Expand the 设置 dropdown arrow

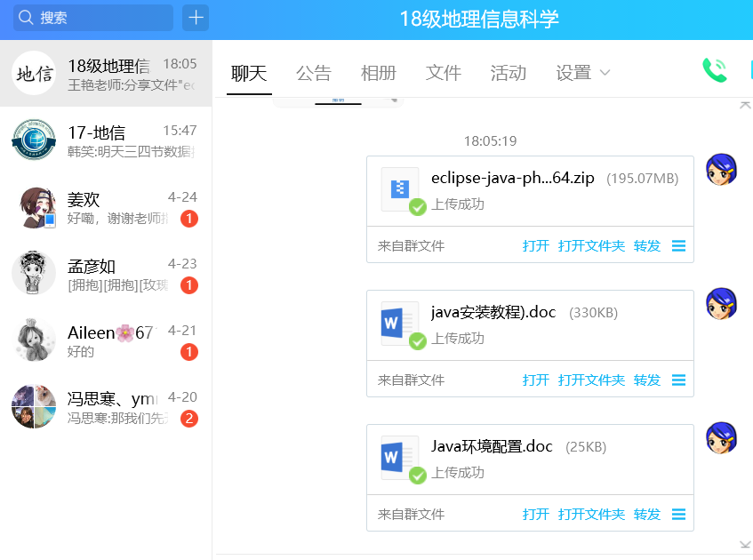point(605,73)
